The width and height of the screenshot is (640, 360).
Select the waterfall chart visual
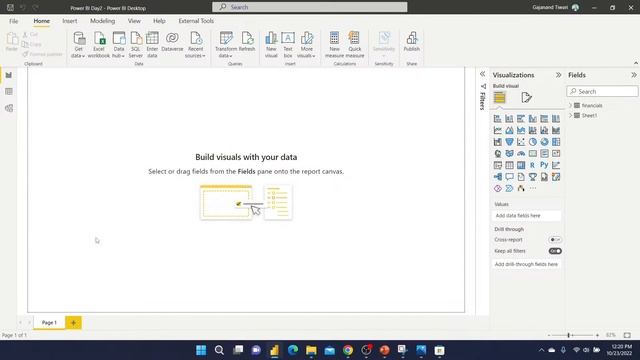[x=498, y=142]
